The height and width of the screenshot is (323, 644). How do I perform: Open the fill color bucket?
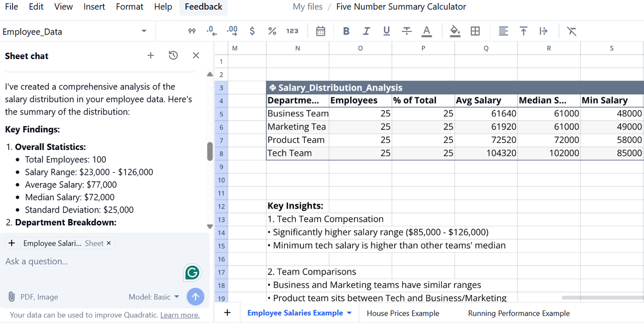point(455,31)
